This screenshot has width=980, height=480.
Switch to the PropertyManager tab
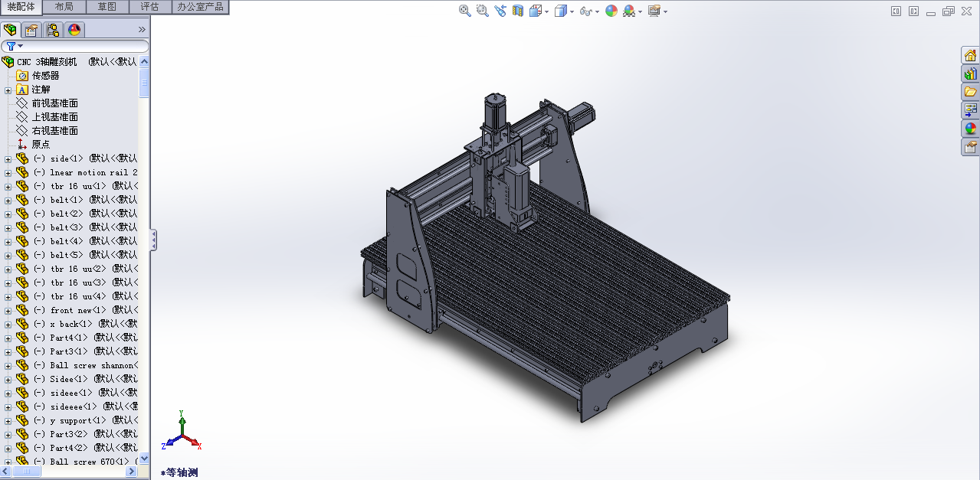(31, 30)
